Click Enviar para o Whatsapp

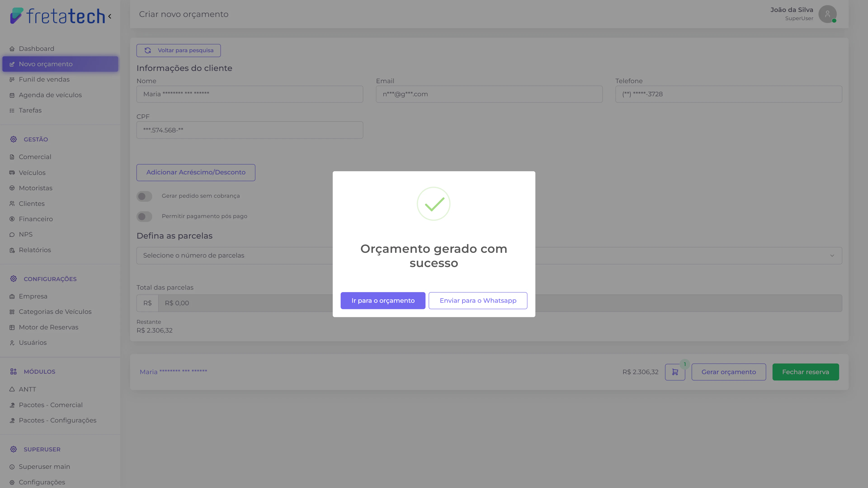[478, 300]
